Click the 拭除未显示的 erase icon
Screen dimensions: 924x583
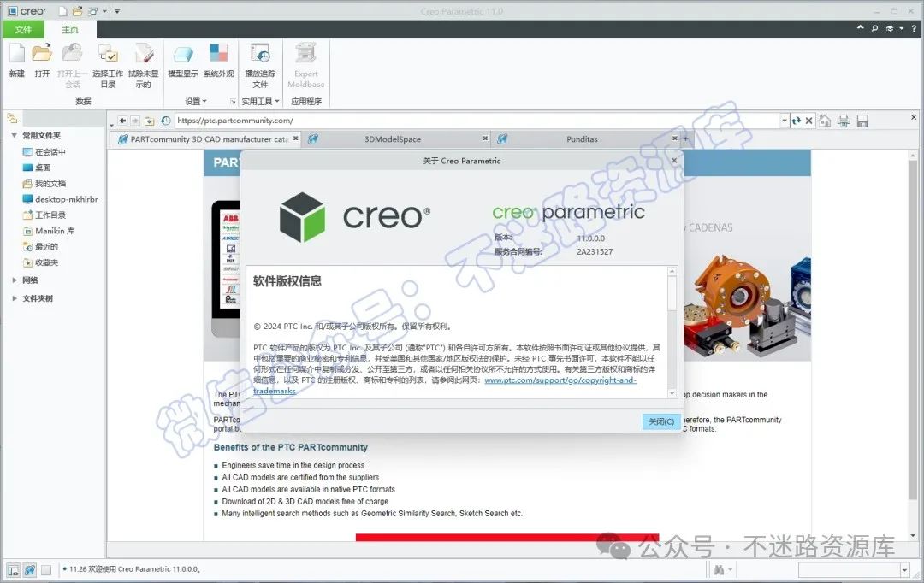(143, 53)
